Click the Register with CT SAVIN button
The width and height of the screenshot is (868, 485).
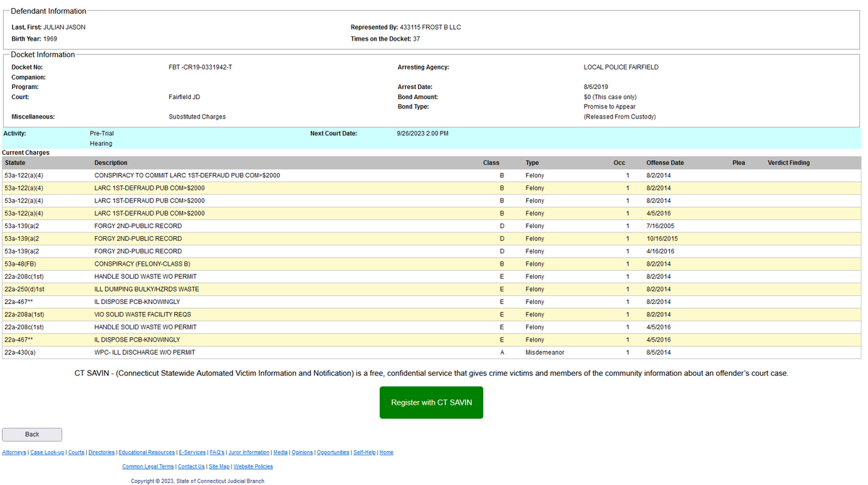pyautogui.click(x=431, y=402)
